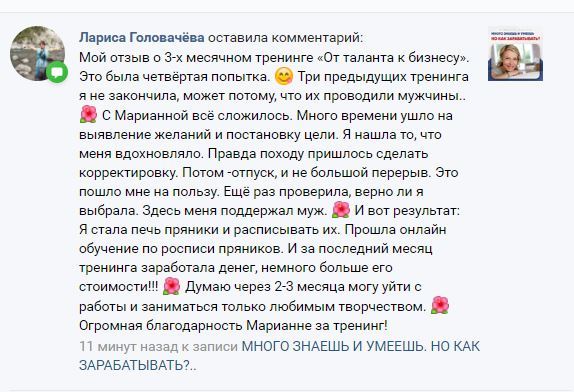
Task: Click the smiling emoji after 'четвёртая попытка'
Action: [x=284, y=76]
